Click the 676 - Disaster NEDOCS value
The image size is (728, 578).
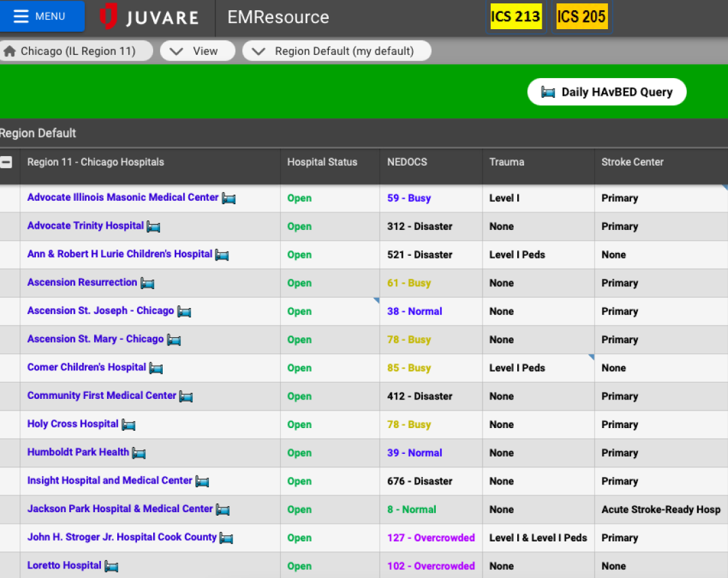tap(420, 482)
